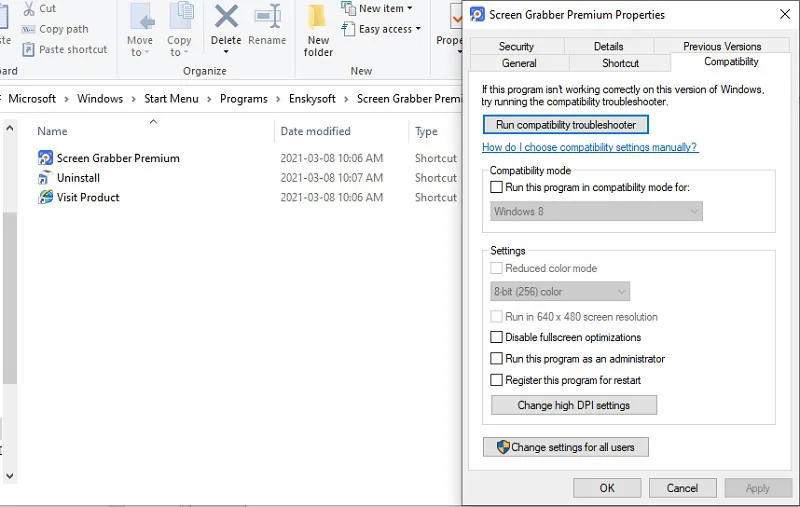Expand breadcrumb chevron after Programs
Image resolution: width=800 pixels, height=507 pixels.
(278, 99)
